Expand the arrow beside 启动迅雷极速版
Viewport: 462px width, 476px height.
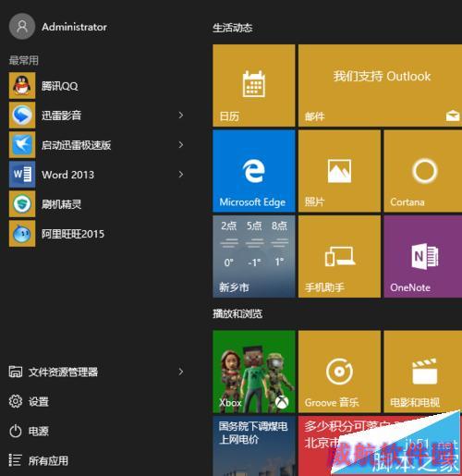(x=181, y=145)
